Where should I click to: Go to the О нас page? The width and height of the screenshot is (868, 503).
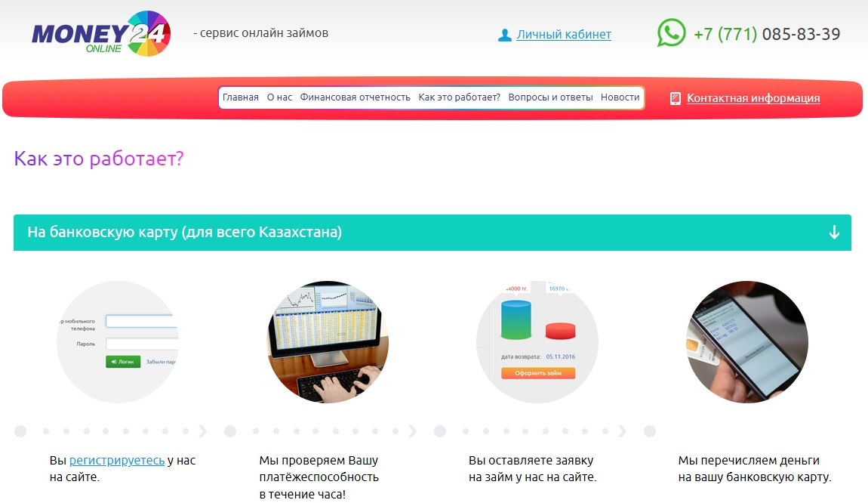pyautogui.click(x=279, y=97)
